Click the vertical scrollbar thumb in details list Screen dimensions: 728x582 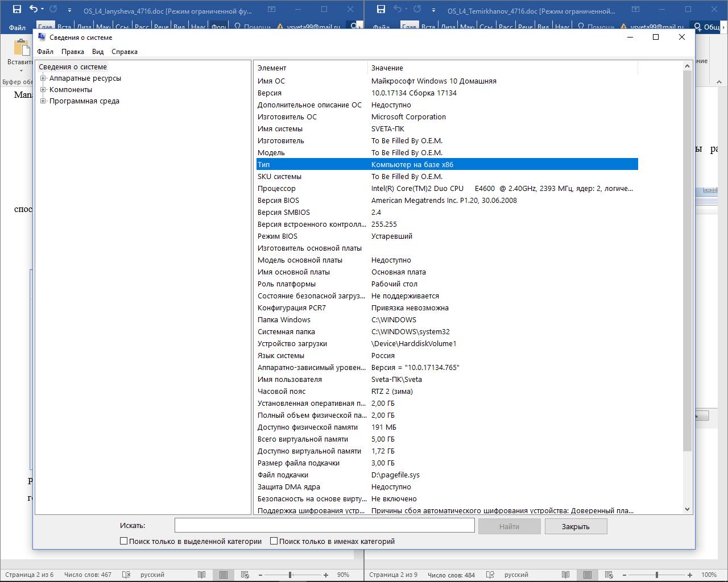point(687,261)
